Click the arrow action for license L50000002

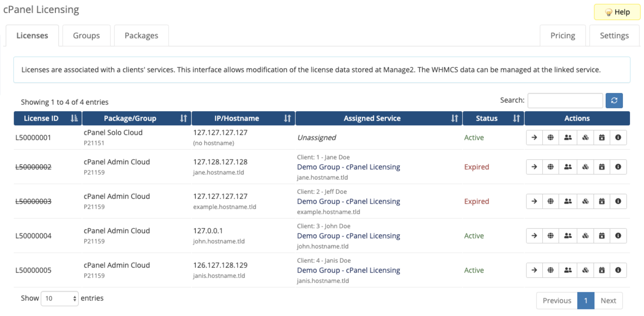coord(534,167)
